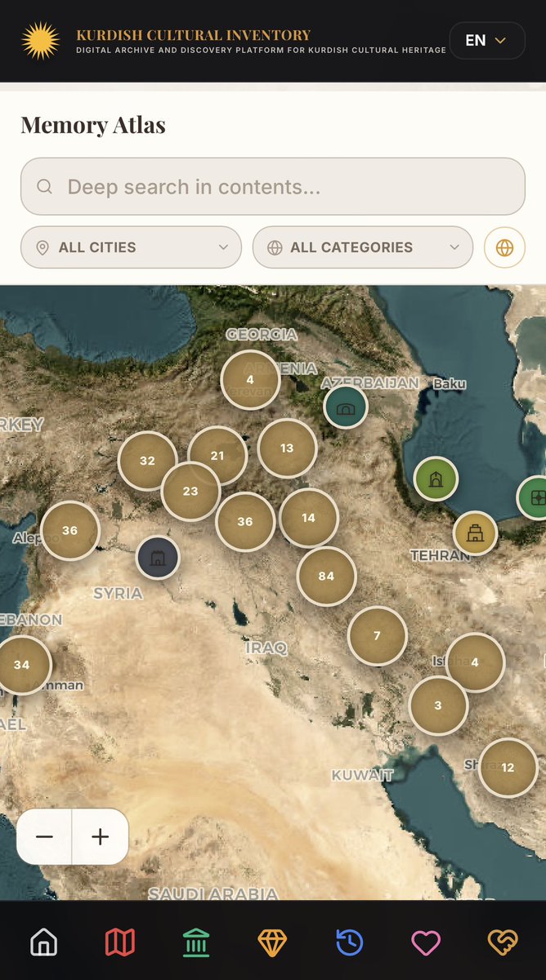Select the teal arch marker near Azerbaijan
The width and height of the screenshot is (546, 980).
pyautogui.click(x=346, y=407)
